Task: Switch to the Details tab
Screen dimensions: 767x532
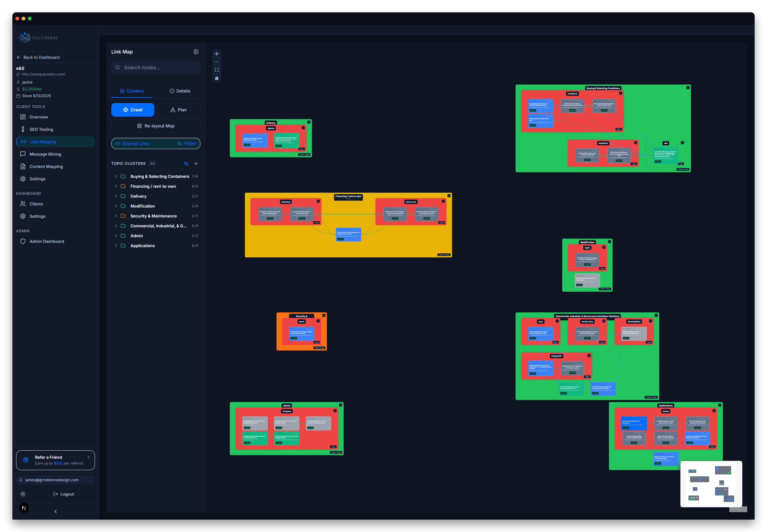Action: [180, 91]
